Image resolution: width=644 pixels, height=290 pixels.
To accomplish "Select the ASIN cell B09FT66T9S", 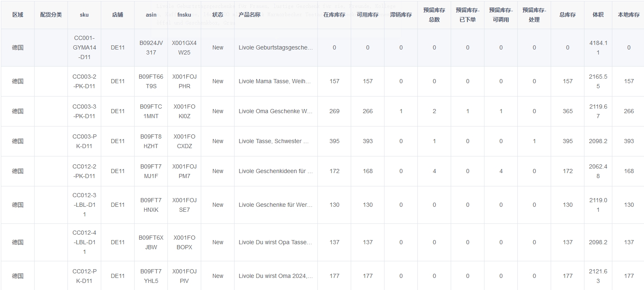I will pyautogui.click(x=151, y=81).
